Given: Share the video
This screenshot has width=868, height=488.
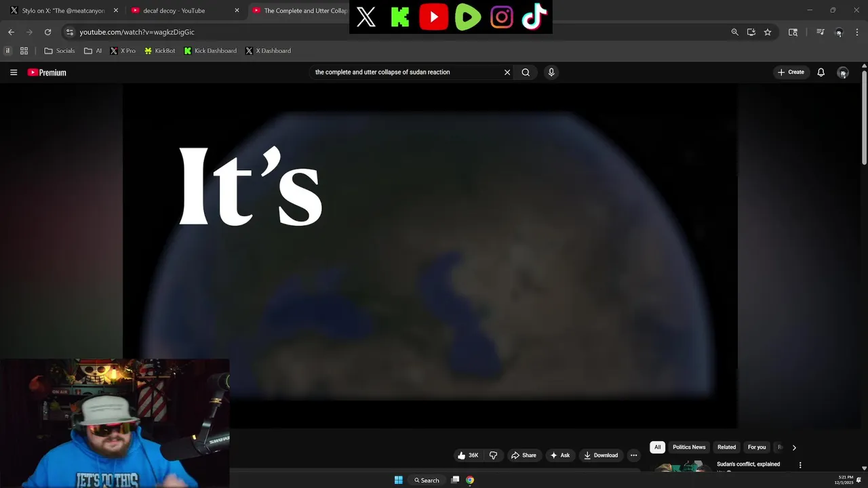Looking at the screenshot, I should pyautogui.click(x=524, y=455).
